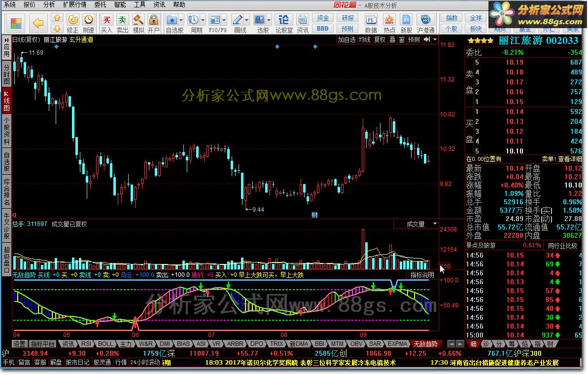The image size is (588, 375).
Task: Open the 股市日记 status bar item
Action: click(x=77, y=363)
